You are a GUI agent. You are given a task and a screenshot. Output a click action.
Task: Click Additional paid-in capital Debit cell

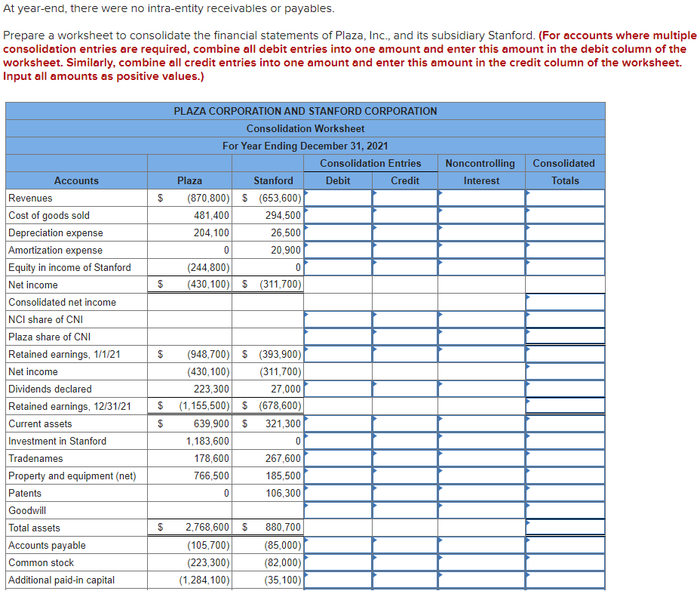338,580
